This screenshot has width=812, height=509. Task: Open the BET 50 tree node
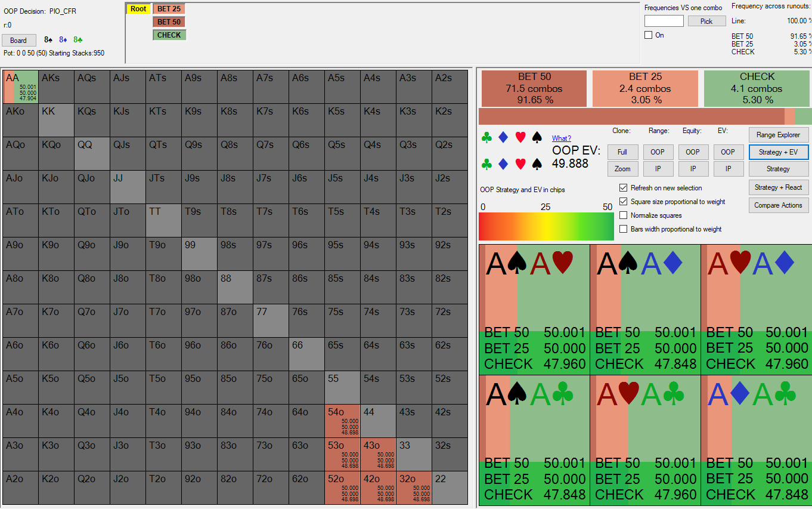coord(169,22)
